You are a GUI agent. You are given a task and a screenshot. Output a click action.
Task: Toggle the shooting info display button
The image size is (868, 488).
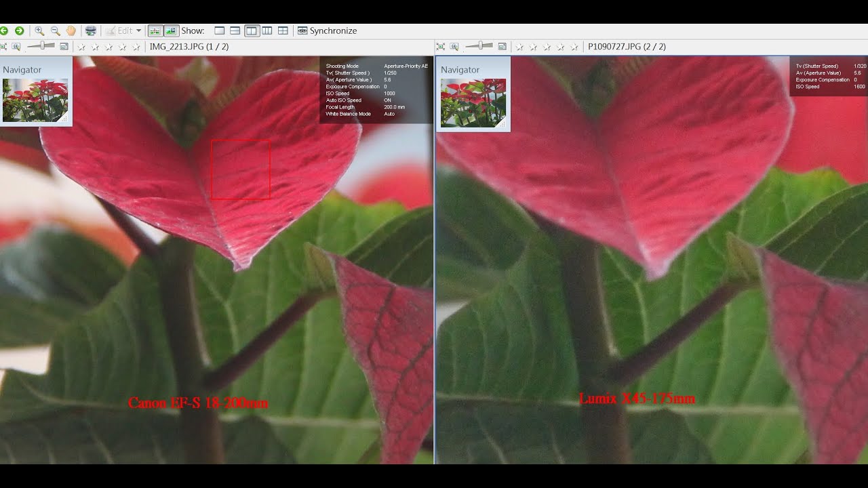[155, 30]
